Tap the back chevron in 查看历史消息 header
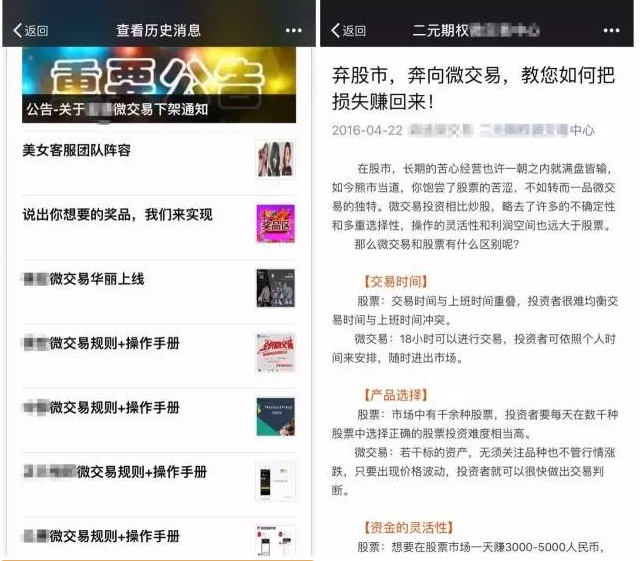640x561 pixels. [x=18, y=31]
